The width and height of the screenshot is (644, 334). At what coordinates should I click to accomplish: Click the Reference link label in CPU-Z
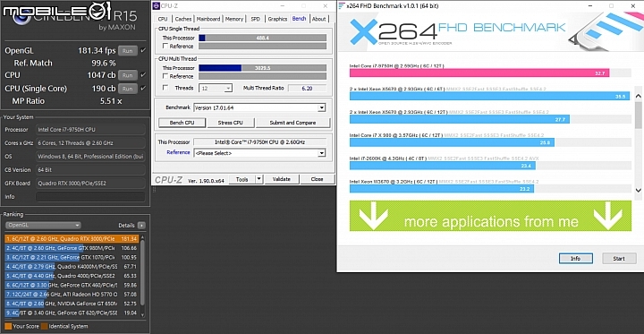[178, 152]
